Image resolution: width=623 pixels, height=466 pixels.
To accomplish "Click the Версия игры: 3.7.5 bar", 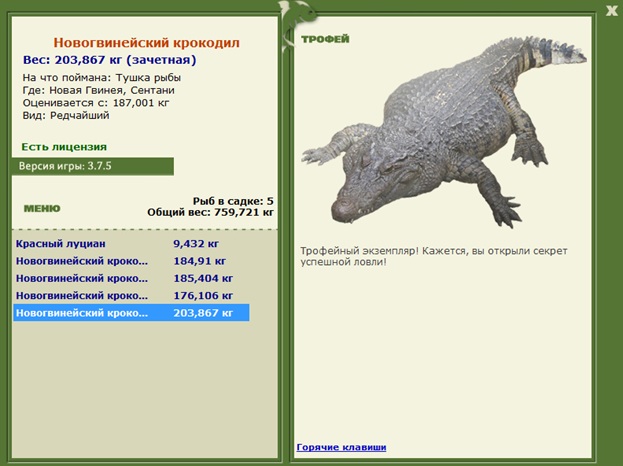I will (93, 166).
